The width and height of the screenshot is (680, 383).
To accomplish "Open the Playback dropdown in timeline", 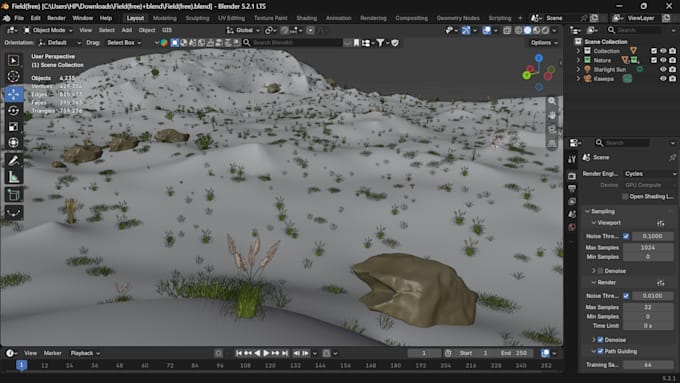I will tap(85, 354).
